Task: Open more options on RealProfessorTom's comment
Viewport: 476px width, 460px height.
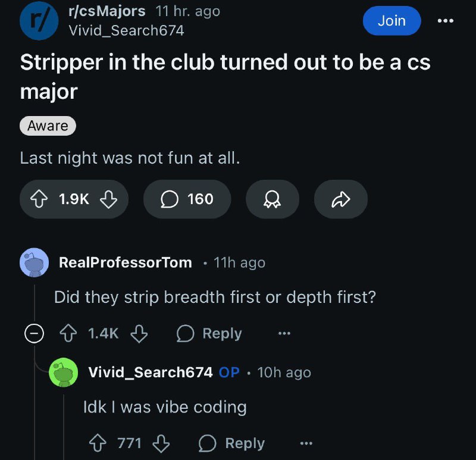Action: click(284, 333)
